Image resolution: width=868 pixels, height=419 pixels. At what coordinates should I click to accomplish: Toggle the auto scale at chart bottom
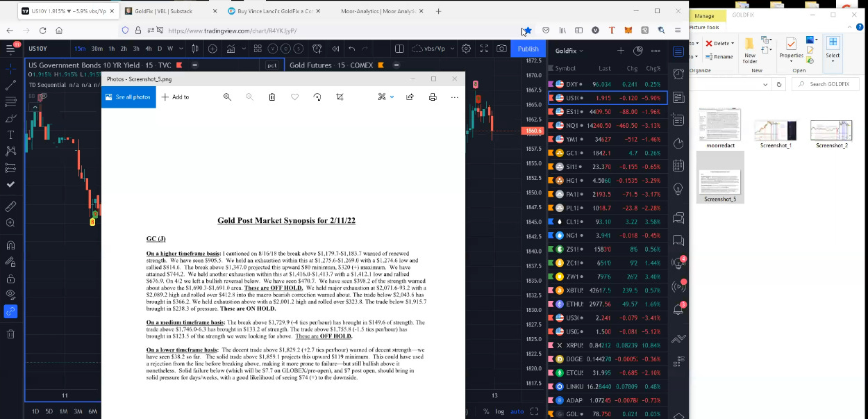517,411
